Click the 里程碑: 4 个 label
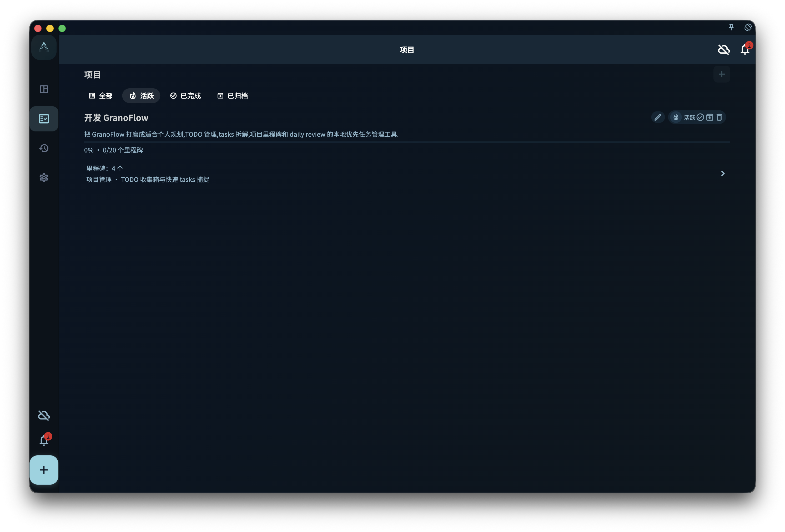The height and width of the screenshot is (532, 785). [x=104, y=168]
